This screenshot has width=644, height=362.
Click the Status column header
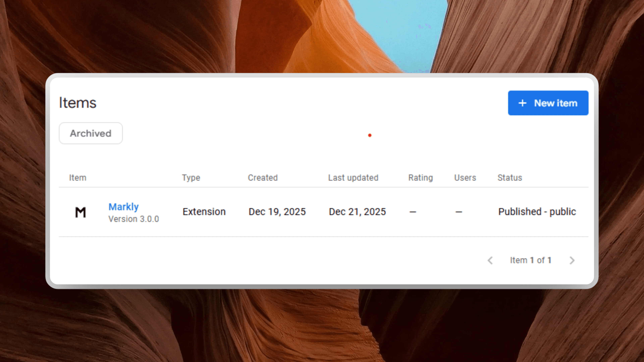point(510,178)
